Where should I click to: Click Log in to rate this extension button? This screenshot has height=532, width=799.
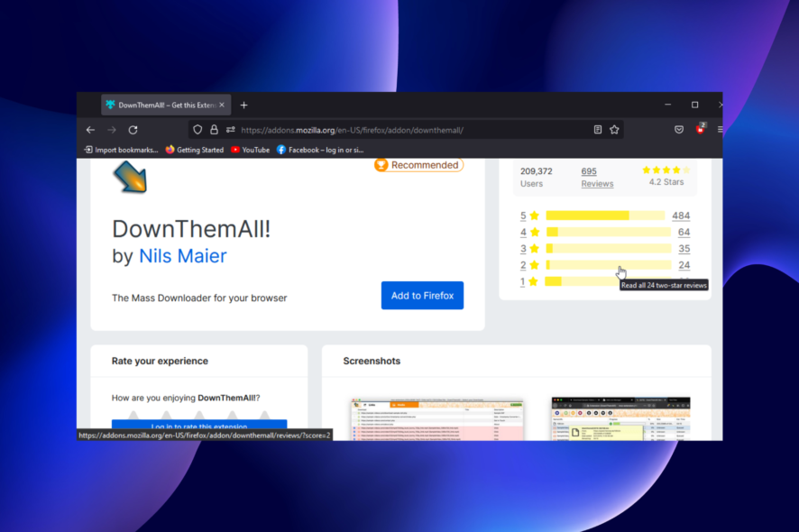tap(199, 425)
